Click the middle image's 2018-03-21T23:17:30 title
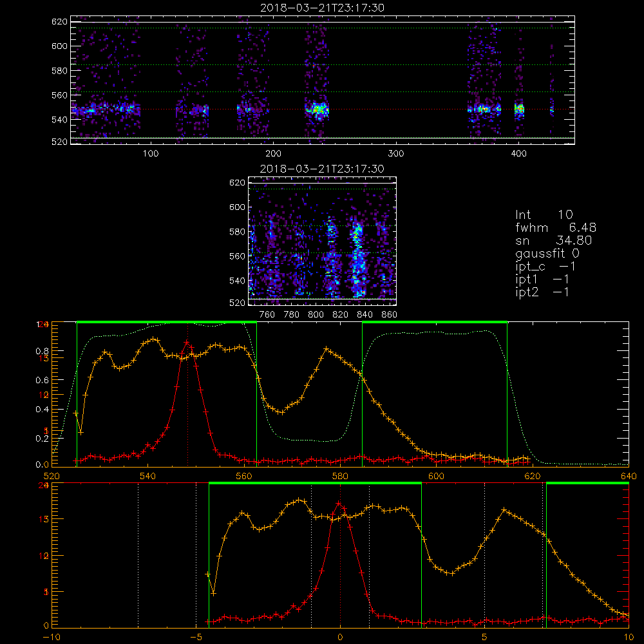Screen dimensions: 644x644 322,169
